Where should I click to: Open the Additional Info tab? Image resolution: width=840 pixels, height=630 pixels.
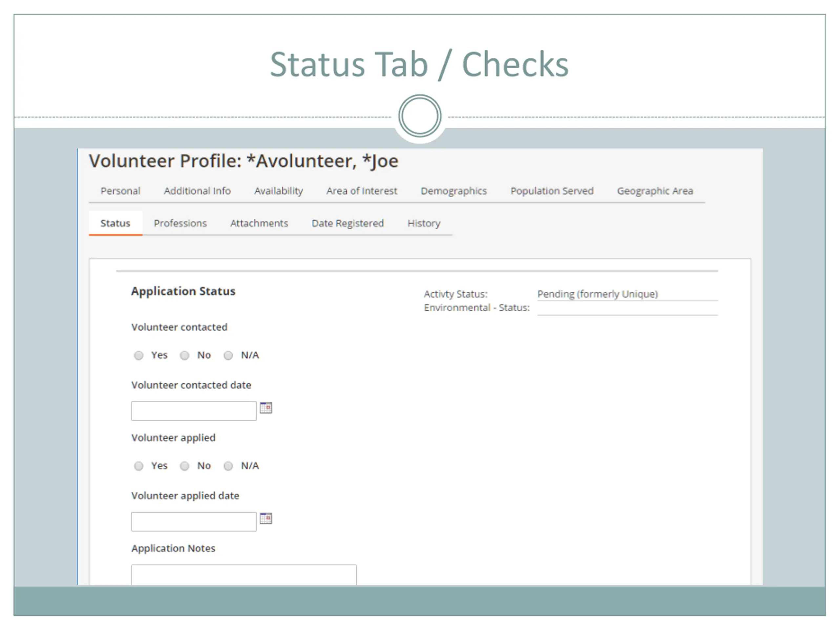coord(197,191)
